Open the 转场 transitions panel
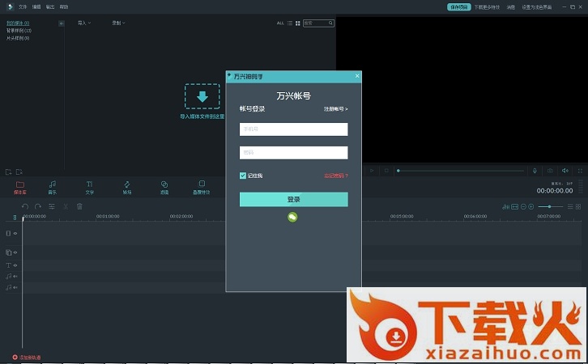The height and width of the screenshot is (364, 588). 127,187
